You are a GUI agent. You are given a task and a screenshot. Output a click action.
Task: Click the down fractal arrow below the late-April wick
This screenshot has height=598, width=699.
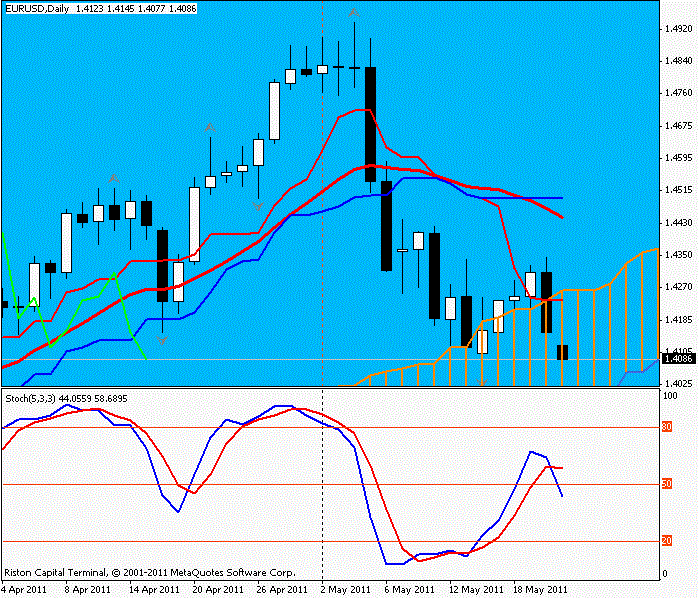point(258,206)
